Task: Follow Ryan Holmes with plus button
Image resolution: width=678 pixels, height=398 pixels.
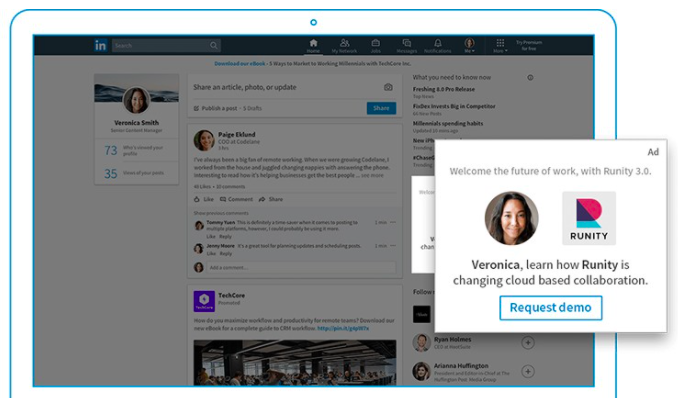Action: tap(528, 343)
